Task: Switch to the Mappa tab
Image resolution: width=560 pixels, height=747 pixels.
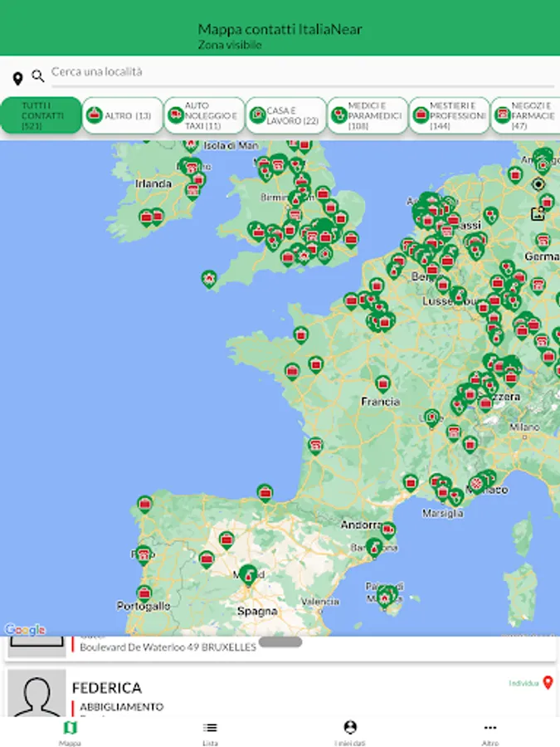Action: 70,733
